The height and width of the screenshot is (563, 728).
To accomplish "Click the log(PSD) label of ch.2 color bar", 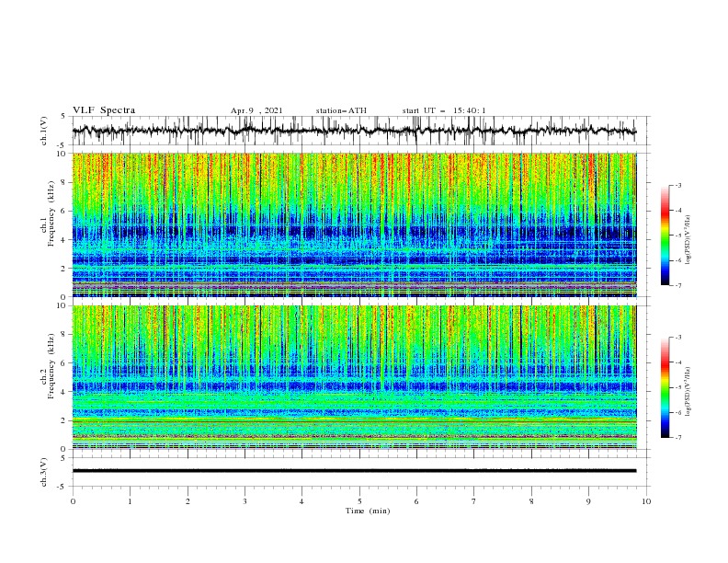I will (x=688, y=392).
